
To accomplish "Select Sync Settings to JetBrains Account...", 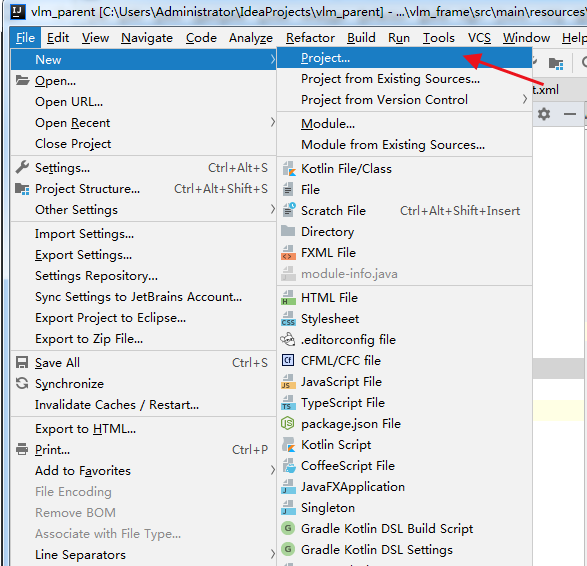I will coord(144,296).
